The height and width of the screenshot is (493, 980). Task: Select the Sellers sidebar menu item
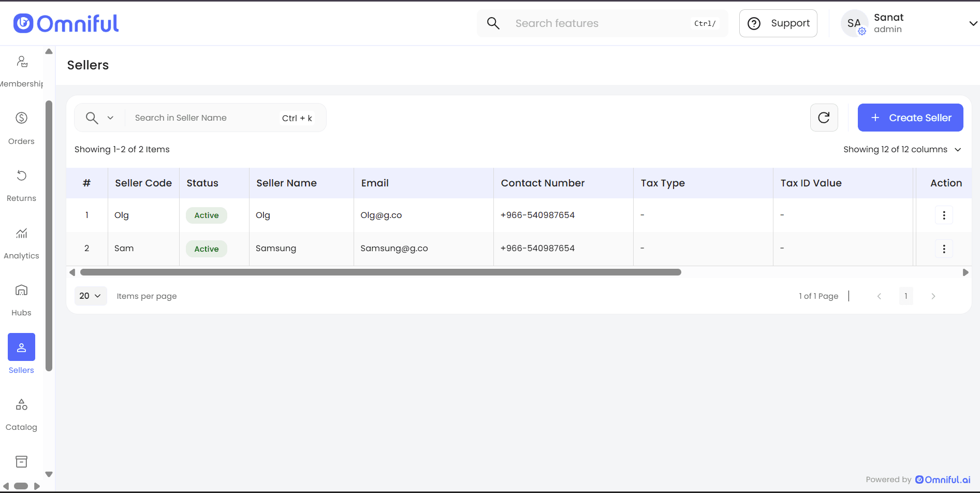(x=21, y=347)
